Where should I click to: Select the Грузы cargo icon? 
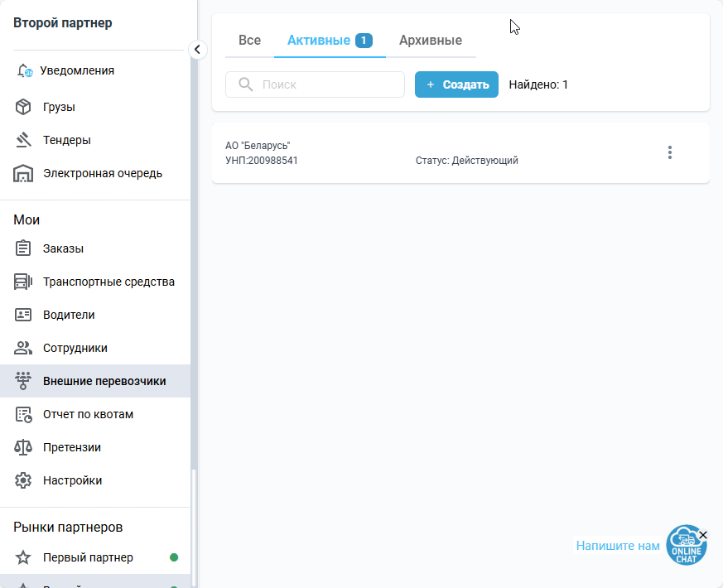(25, 107)
